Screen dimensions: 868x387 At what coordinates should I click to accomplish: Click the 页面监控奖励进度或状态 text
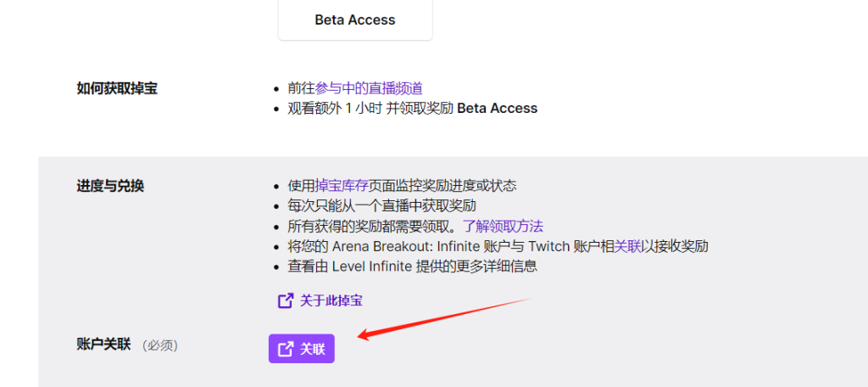pyautogui.click(x=442, y=185)
